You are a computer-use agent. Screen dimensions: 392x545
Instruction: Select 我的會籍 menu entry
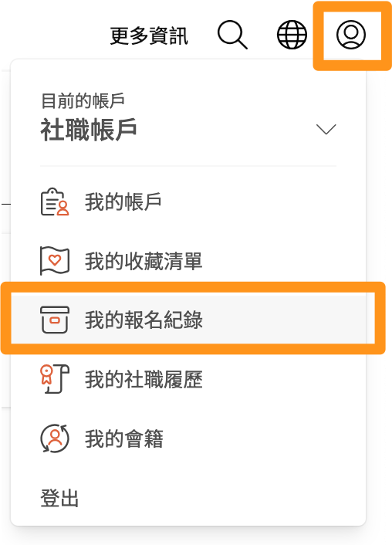click(188, 438)
